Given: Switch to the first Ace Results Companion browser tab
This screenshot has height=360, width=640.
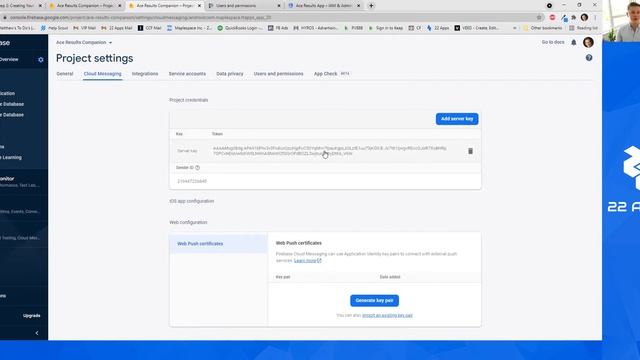Looking at the screenshot, I should point(85,6).
